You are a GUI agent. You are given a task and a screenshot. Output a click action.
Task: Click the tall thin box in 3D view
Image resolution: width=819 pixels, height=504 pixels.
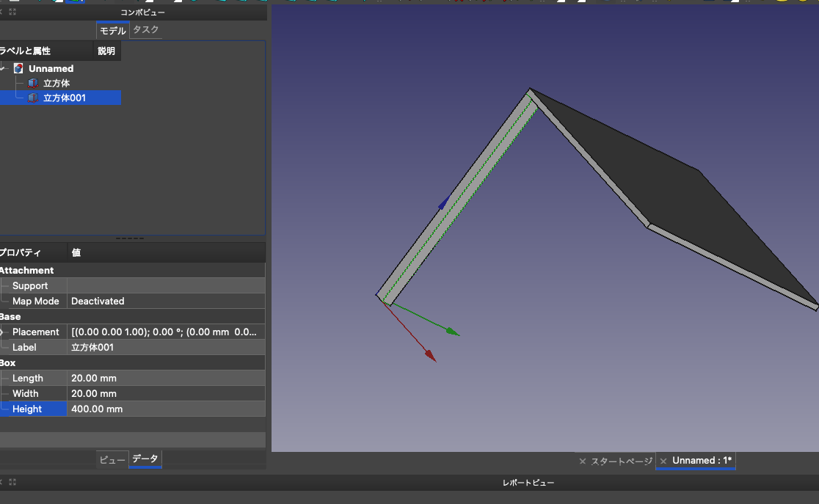457,197
